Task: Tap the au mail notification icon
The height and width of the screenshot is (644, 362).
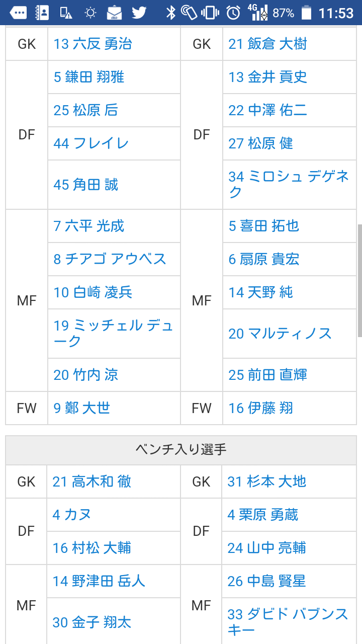Action: (115, 13)
